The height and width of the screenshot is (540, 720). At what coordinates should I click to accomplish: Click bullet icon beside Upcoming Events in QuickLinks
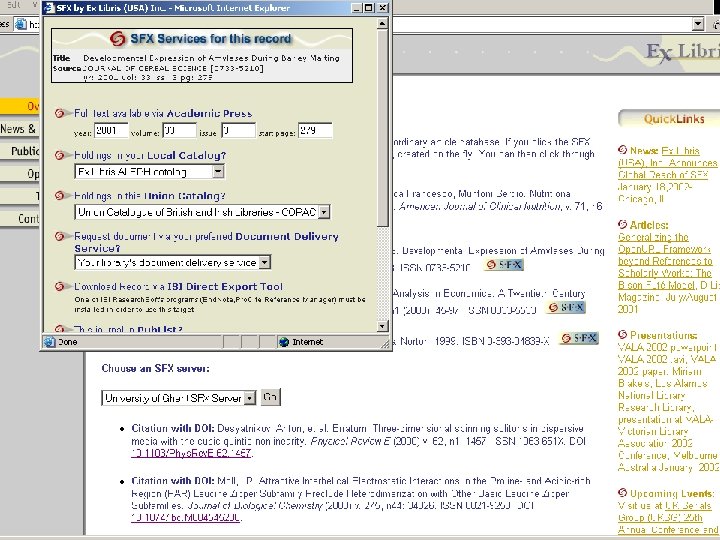pyautogui.click(x=623, y=493)
